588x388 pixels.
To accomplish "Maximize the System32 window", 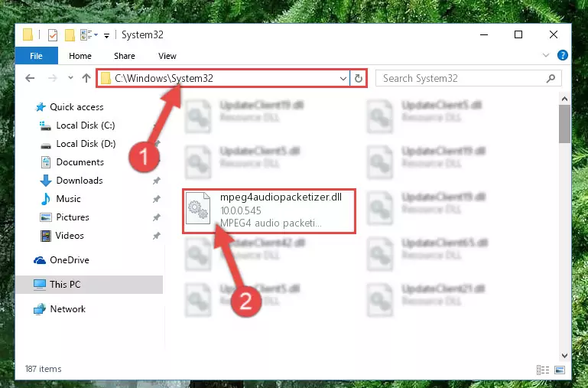I will 518,35.
